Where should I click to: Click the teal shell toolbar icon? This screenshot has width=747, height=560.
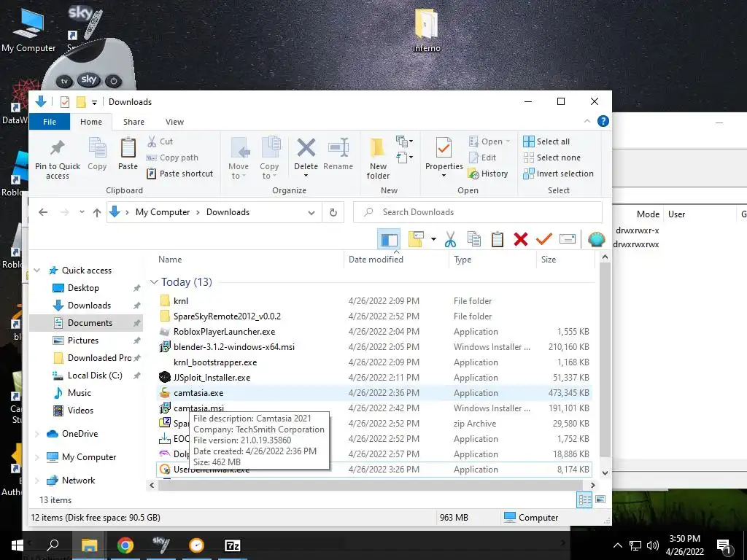click(596, 239)
